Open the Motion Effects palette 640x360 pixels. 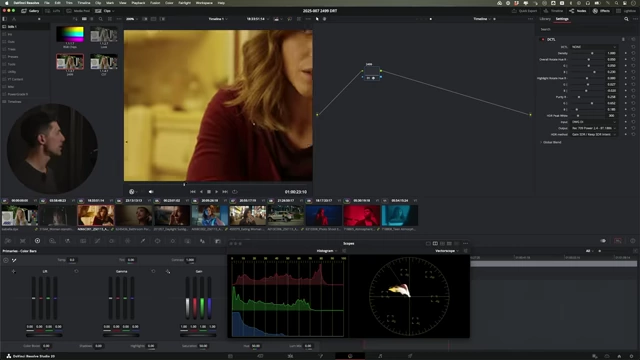(x=83, y=241)
